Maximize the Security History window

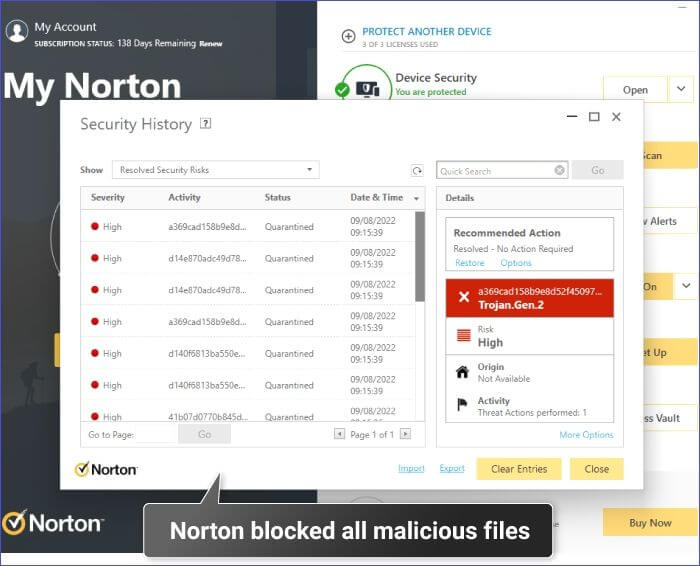tap(594, 117)
